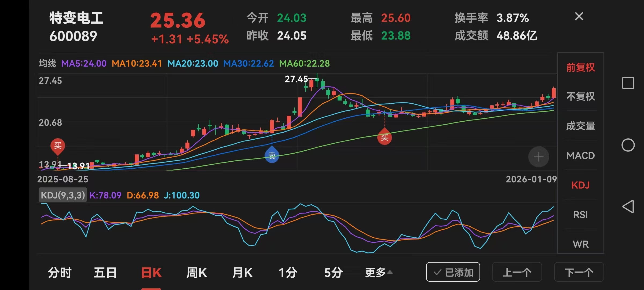Select 不复权 price adjustment mode
The image size is (644, 290).
pyautogui.click(x=580, y=96)
